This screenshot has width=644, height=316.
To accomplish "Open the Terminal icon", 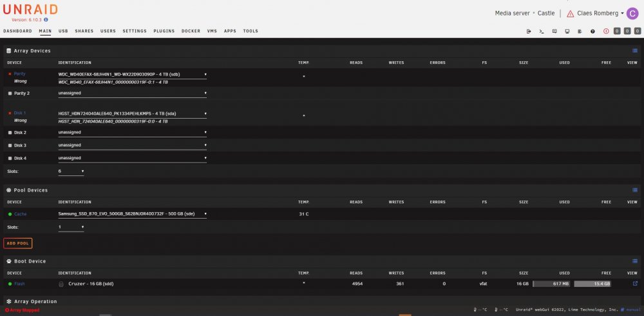I will click(x=542, y=31).
